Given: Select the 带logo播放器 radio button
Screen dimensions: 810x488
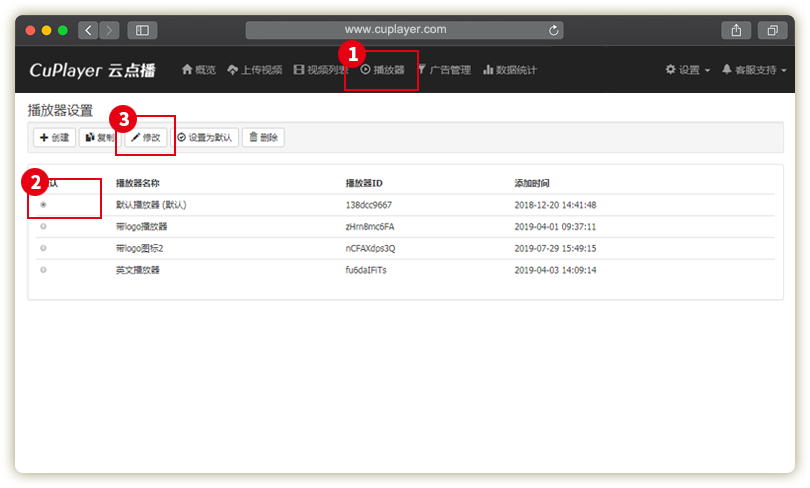Looking at the screenshot, I should point(43,227).
